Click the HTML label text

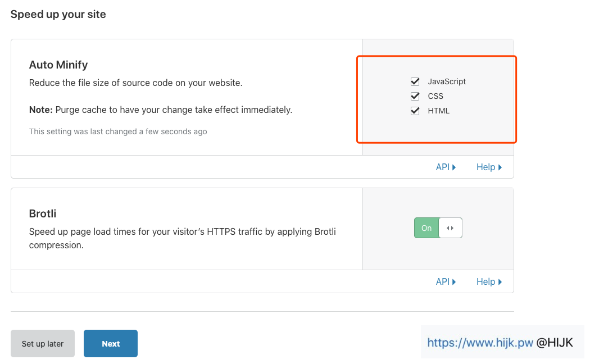pyautogui.click(x=438, y=111)
